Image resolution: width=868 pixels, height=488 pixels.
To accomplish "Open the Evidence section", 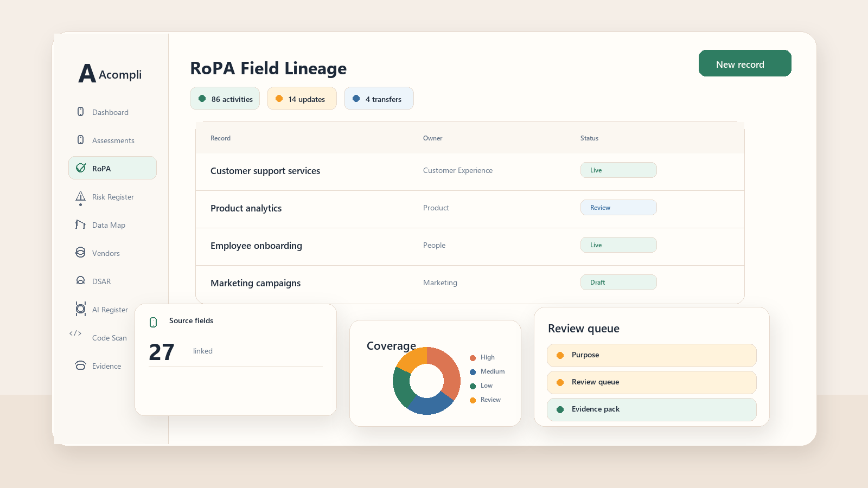I will click(x=106, y=366).
